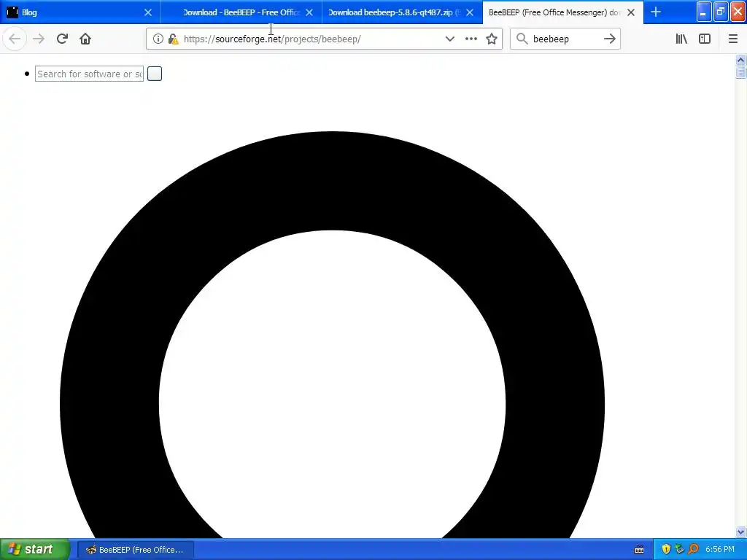This screenshot has height=560, width=747.
Task: Submit the beebeep search arrow
Action: click(609, 39)
